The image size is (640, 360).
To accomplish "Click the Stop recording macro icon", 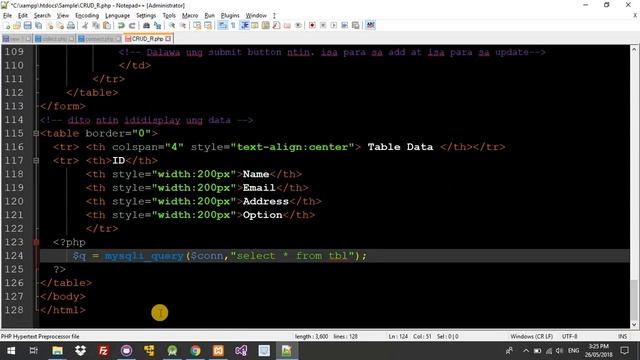I will [x=323, y=25].
